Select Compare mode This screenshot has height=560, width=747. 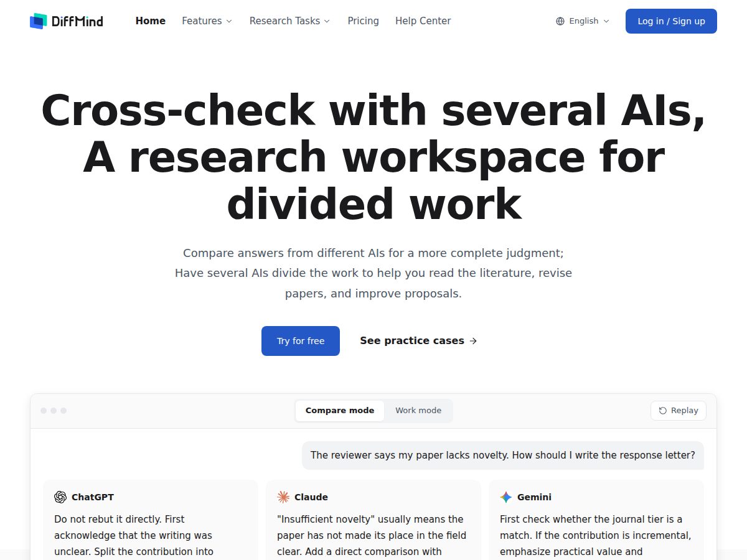(340, 411)
